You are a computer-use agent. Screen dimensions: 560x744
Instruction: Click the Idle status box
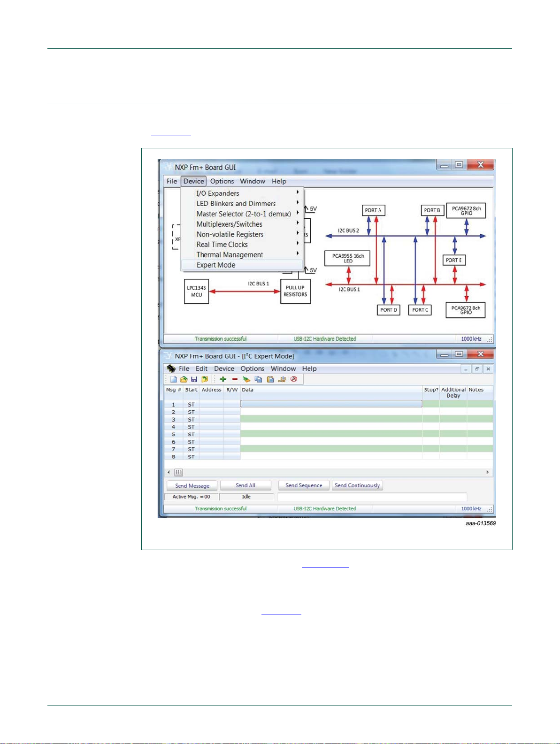246,497
